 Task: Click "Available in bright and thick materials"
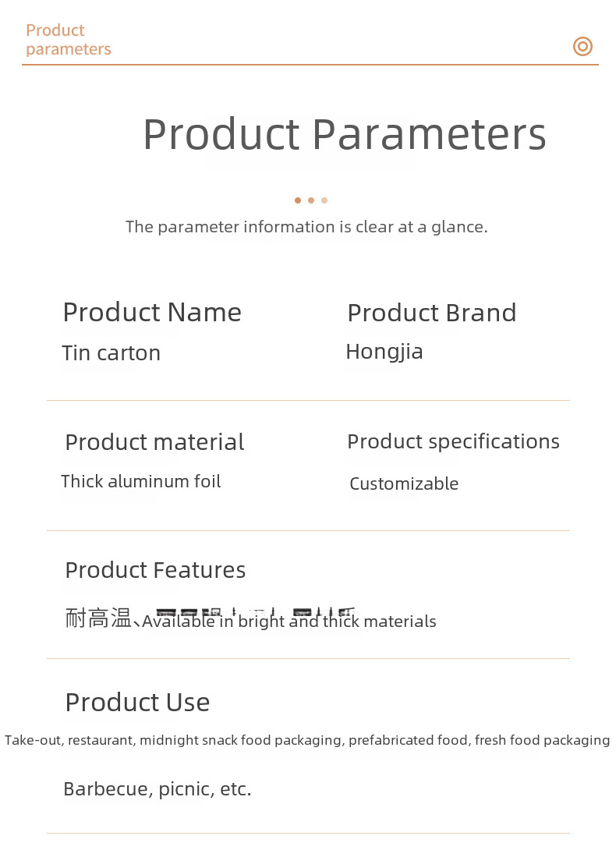(x=289, y=622)
